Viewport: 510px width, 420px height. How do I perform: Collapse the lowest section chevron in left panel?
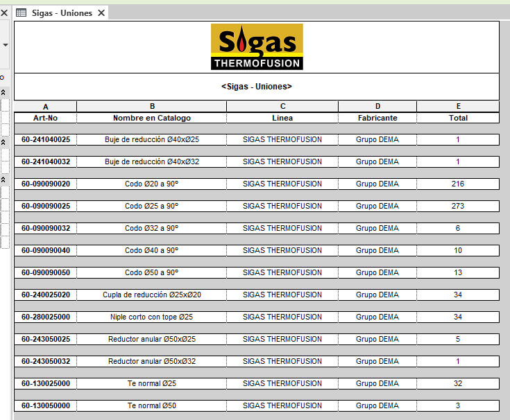tap(3, 180)
